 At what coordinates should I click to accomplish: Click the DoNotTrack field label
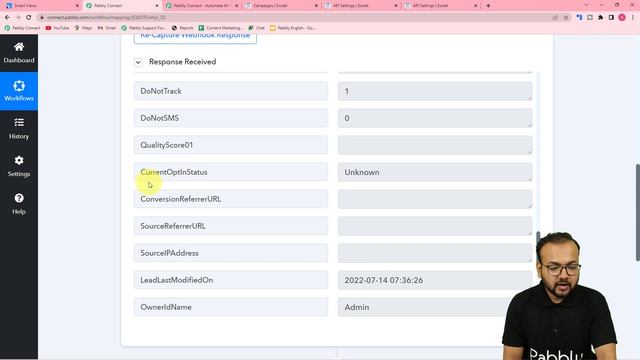click(x=231, y=91)
